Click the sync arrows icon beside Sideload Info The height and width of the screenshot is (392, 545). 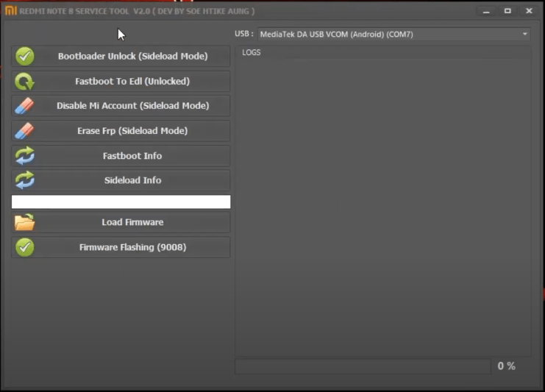coord(25,180)
